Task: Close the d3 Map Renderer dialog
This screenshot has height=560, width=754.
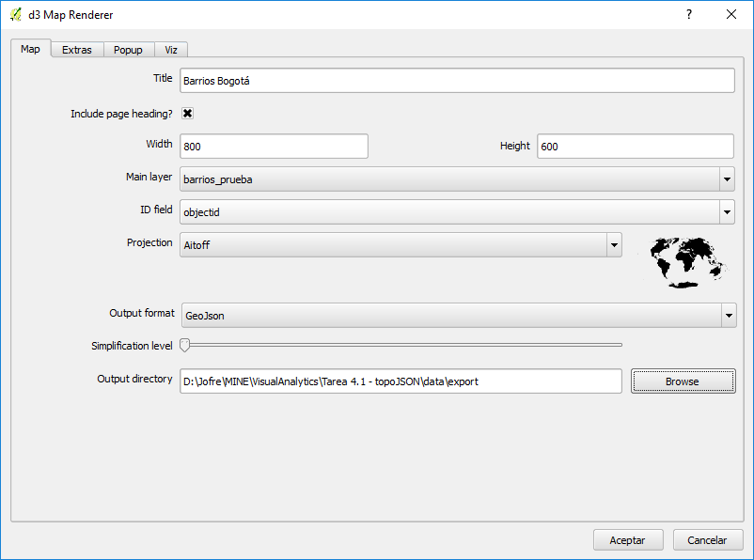Action: [731, 14]
